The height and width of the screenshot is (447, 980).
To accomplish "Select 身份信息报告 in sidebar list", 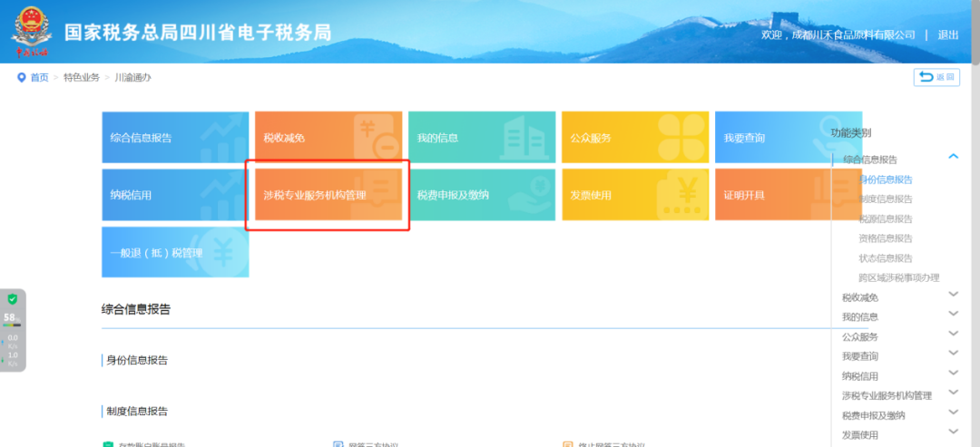I will [886, 180].
